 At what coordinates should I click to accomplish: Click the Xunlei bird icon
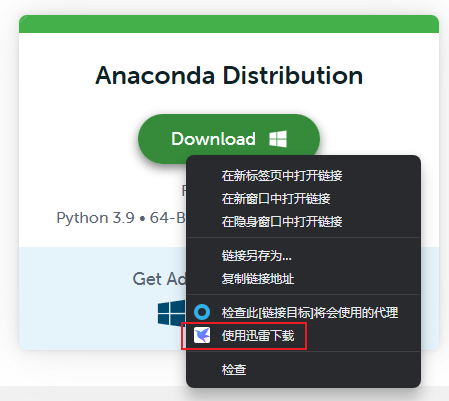click(202, 335)
